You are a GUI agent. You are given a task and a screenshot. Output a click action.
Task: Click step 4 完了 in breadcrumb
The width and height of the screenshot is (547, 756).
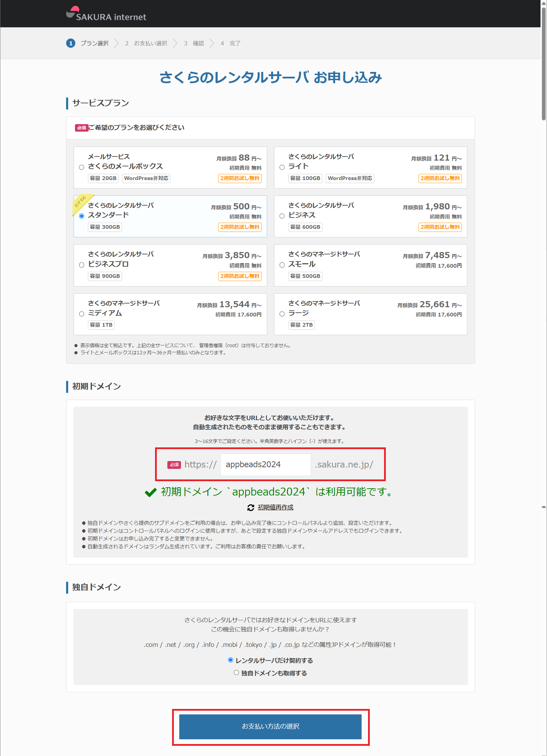(230, 43)
